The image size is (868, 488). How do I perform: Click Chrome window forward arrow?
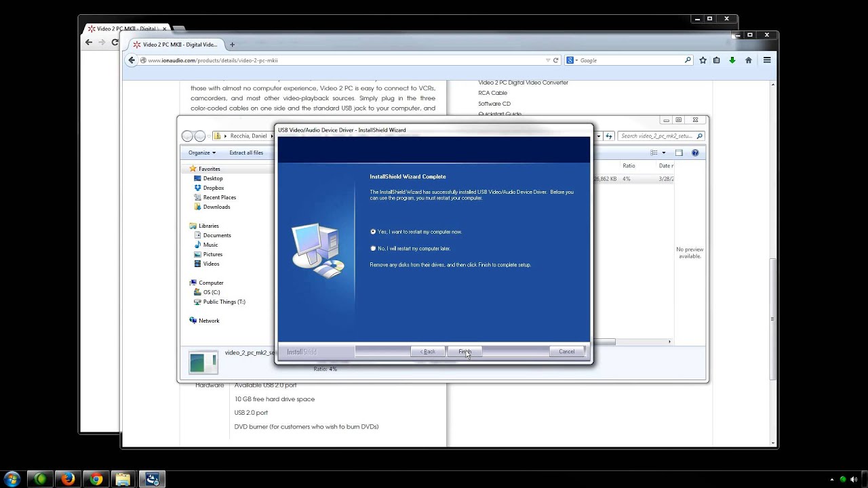[x=102, y=42]
